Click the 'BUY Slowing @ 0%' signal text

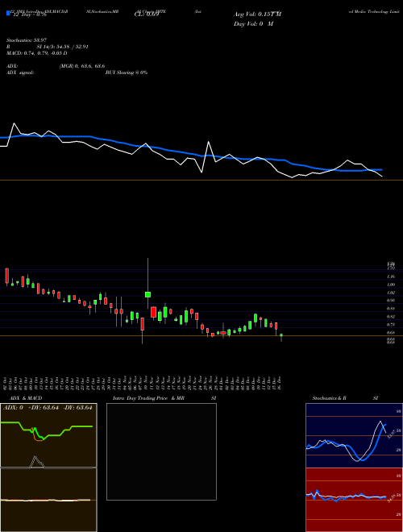127,73
